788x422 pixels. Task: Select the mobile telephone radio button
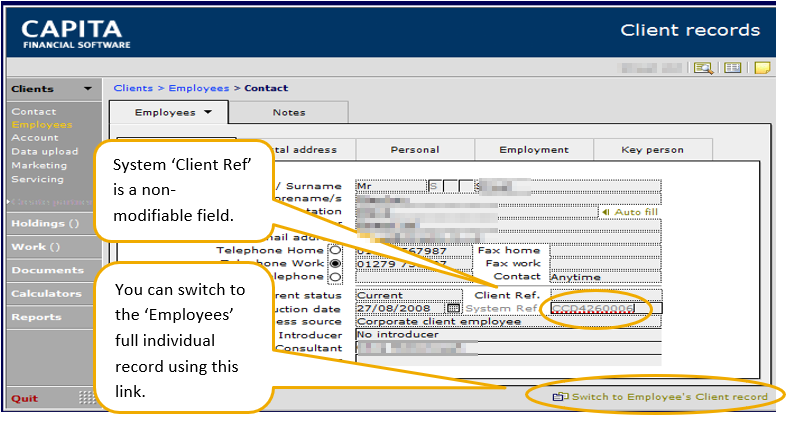[335, 277]
